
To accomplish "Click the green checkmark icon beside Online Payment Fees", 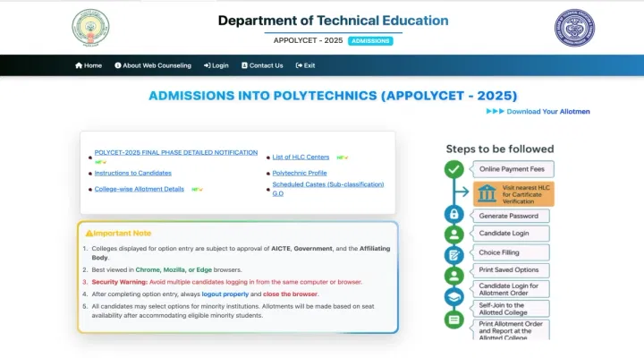I will tap(454, 169).
